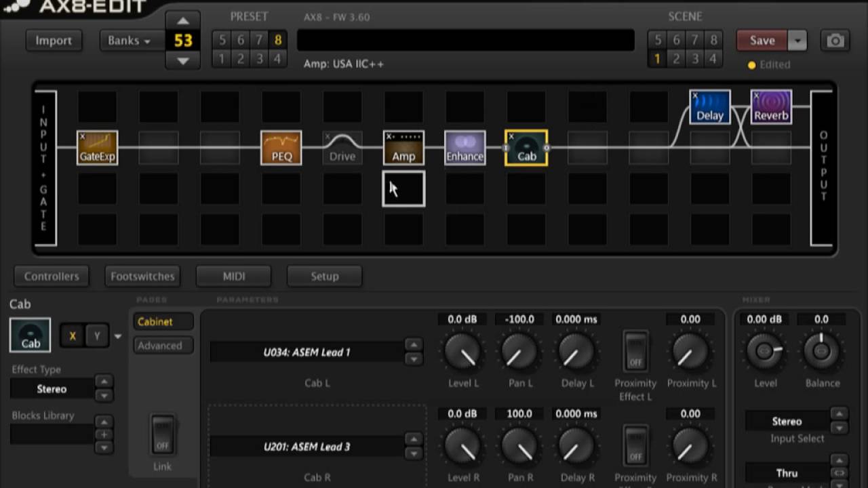This screenshot has height=488, width=868.
Task: Decrement the preset number with the down arrow
Action: pos(183,60)
